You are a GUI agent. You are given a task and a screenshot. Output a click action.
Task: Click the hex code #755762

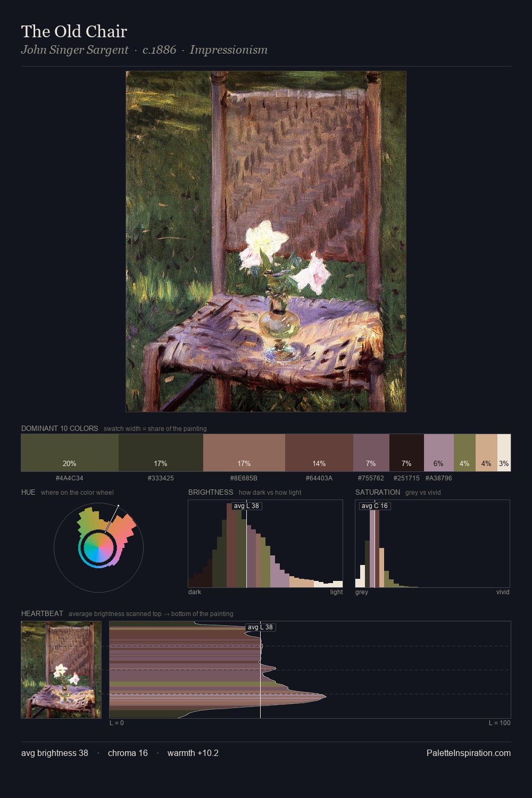(371, 478)
